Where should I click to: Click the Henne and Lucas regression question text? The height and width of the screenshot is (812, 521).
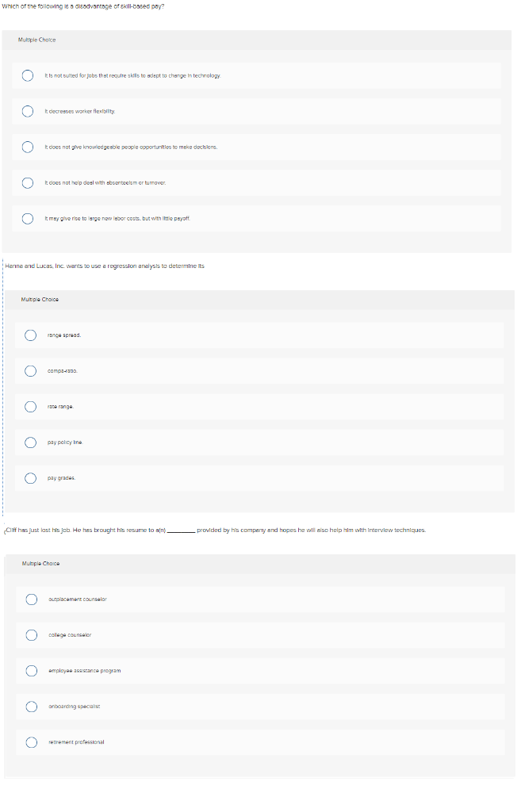(105, 266)
